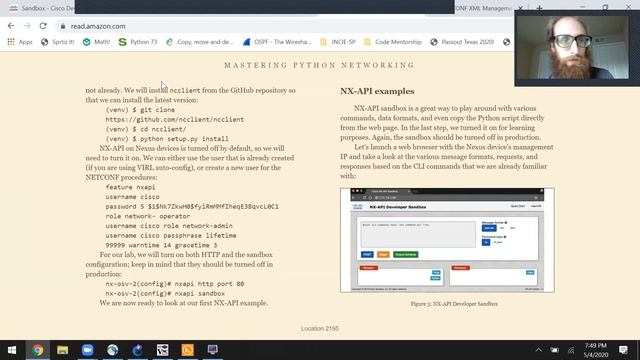Click the blue swirl taskbar icon
This screenshot has width=640, height=360.
(x=137, y=350)
